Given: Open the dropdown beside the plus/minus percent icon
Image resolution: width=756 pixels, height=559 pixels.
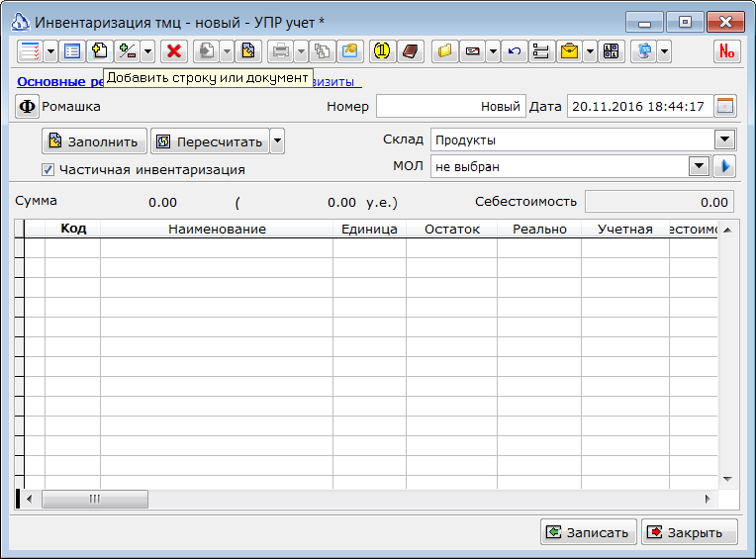Looking at the screenshot, I should click(148, 51).
